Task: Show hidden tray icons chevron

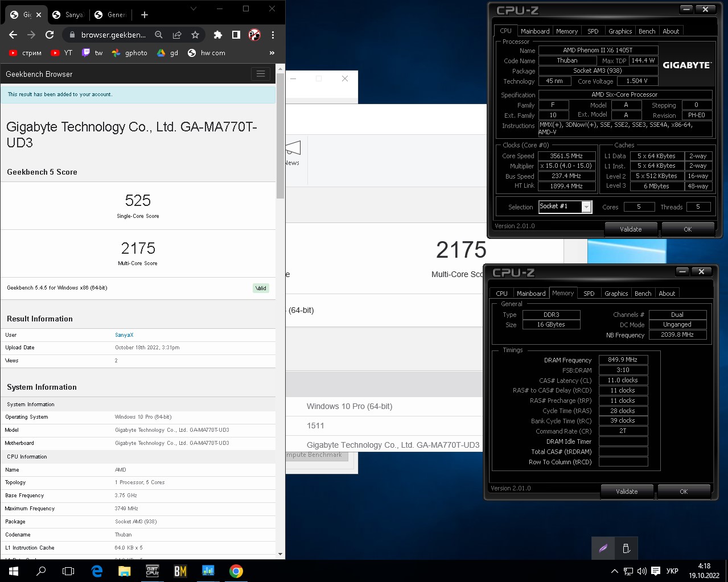Action: tap(614, 571)
